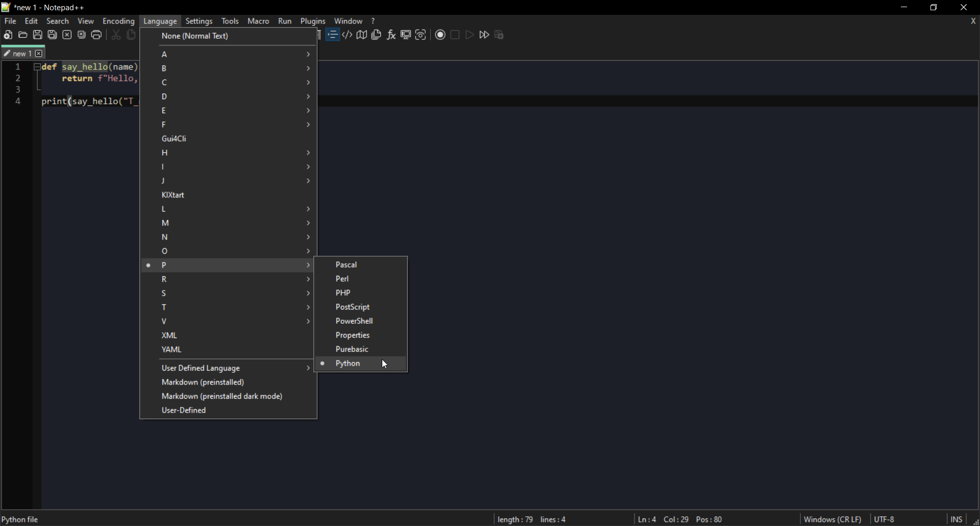The width and height of the screenshot is (980, 526).
Task: Open an existing file
Action: [22, 34]
